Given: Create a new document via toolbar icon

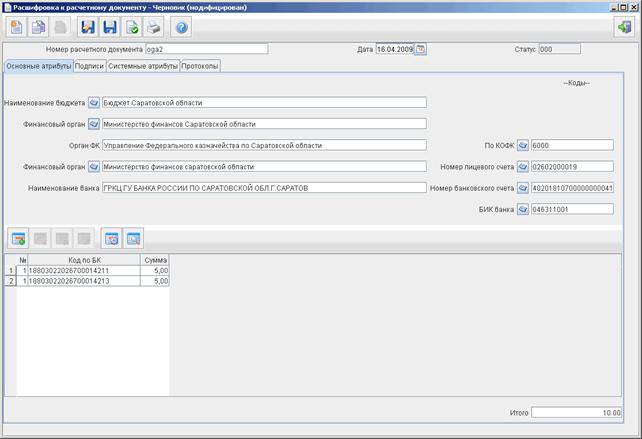Looking at the screenshot, I should pyautogui.click(x=17, y=27).
